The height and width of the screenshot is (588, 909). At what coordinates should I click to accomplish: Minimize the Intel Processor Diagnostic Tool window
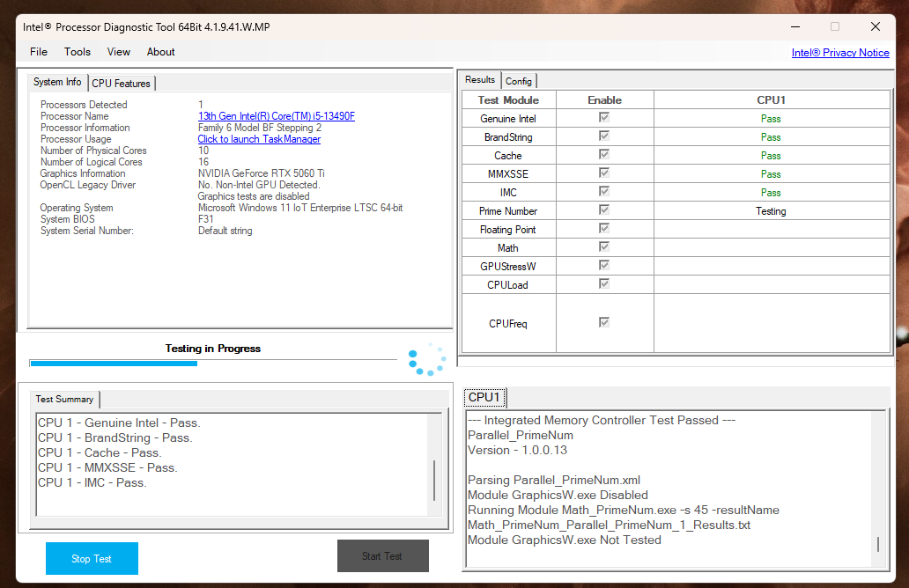point(795,26)
